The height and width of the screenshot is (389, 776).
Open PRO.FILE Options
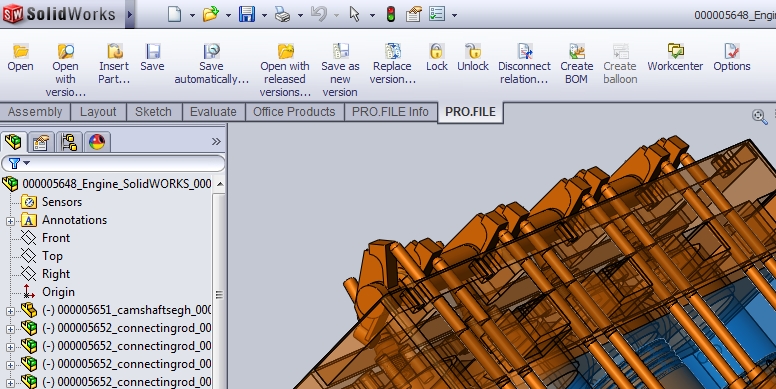tap(731, 58)
